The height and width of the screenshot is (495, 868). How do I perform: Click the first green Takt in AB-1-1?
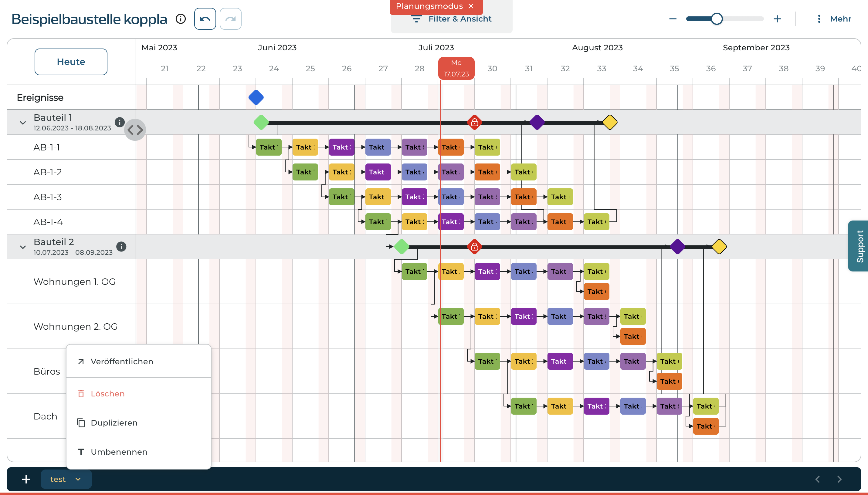coord(269,147)
